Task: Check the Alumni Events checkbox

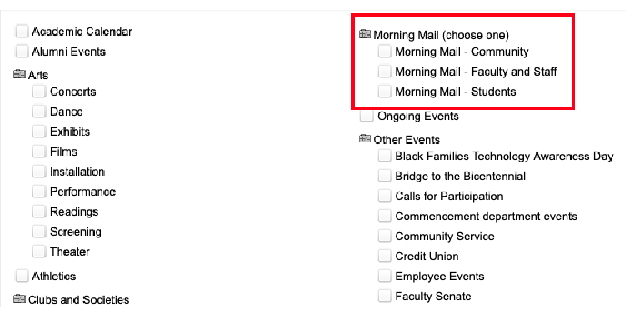Action: coord(22,52)
